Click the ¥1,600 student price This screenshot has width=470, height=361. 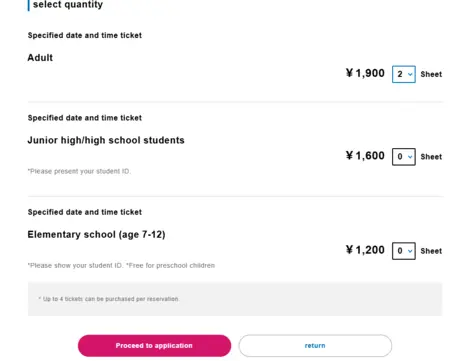pyautogui.click(x=365, y=156)
